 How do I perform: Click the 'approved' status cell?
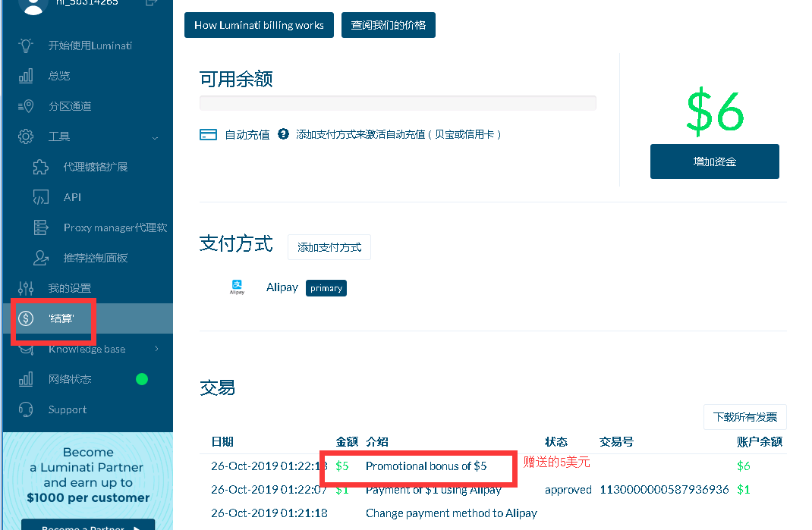pyautogui.click(x=568, y=490)
